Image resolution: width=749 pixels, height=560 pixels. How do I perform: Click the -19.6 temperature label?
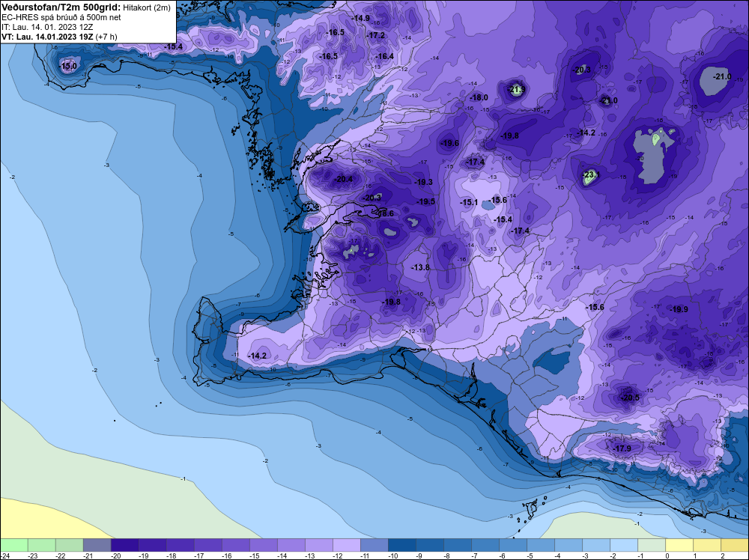pos(449,143)
